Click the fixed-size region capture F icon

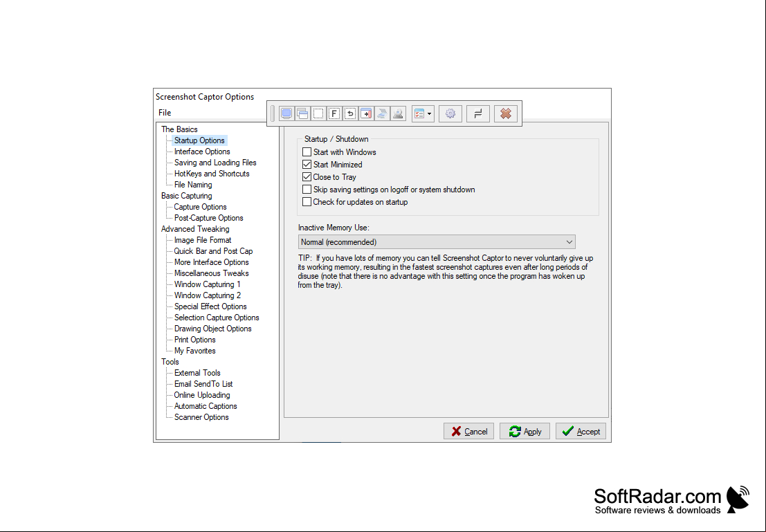click(334, 114)
